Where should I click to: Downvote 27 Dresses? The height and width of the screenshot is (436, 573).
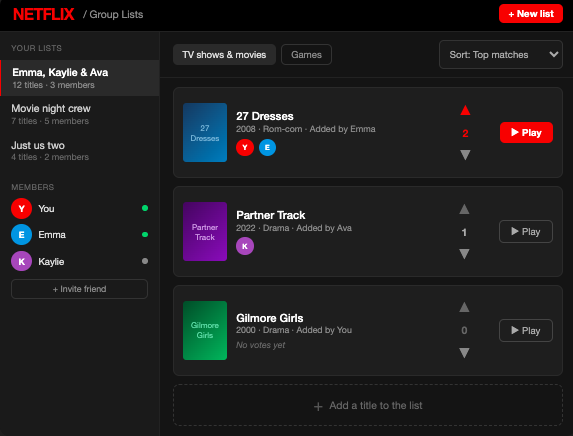pos(465,155)
